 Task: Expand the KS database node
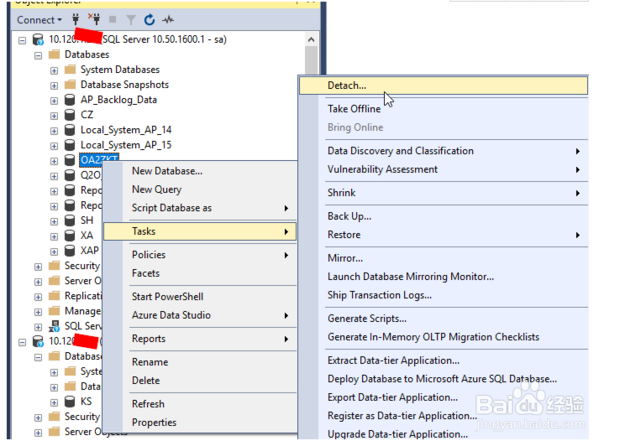tap(54, 403)
